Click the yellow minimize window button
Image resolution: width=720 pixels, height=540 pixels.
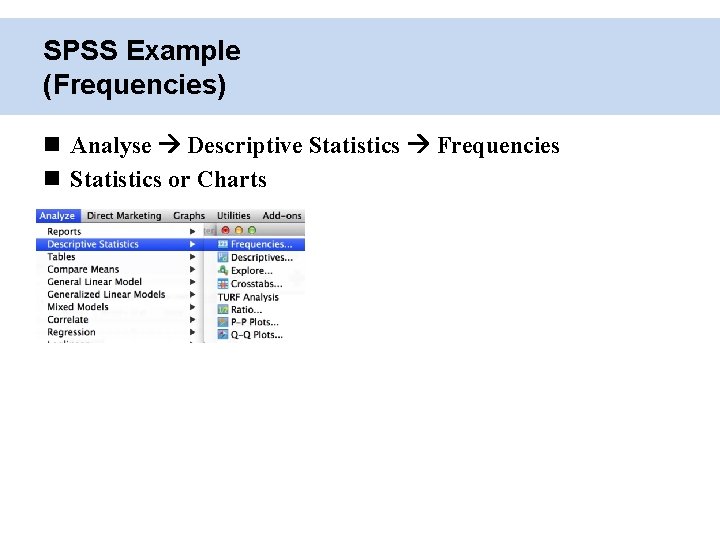pos(239,230)
